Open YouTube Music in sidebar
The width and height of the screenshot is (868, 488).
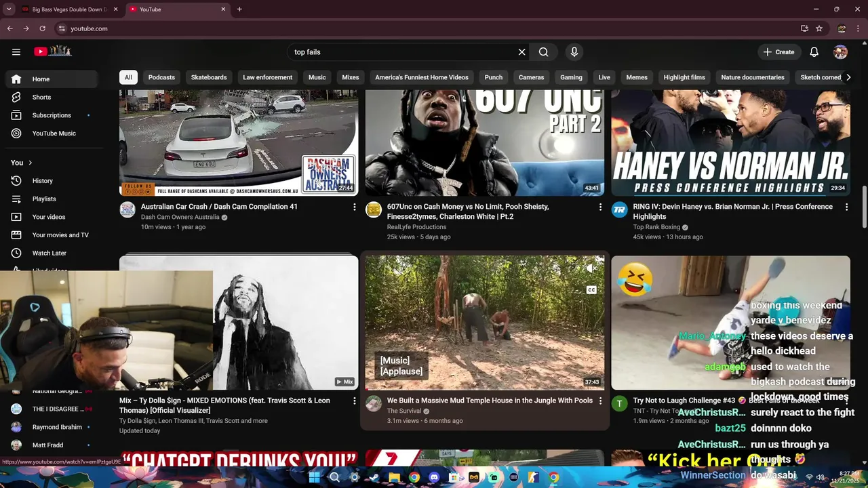pyautogui.click(x=52, y=134)
